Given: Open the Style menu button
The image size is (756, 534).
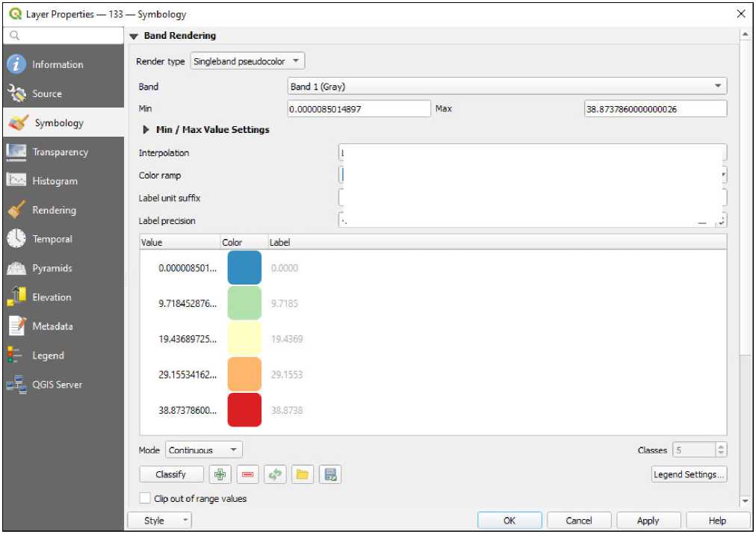Looking at the screenshot, I should coord(159,521).
